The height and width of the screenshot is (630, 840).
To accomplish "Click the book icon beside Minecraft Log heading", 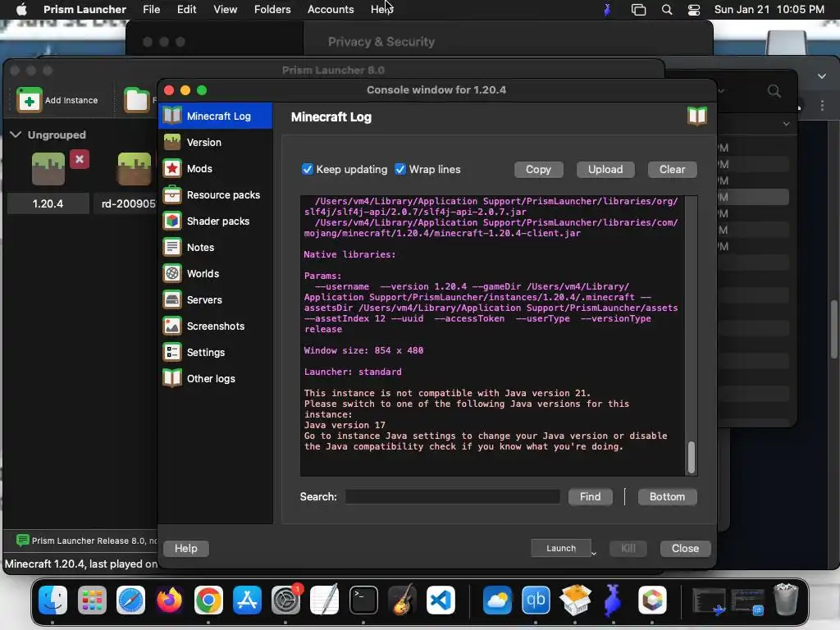I will [x=697, y=116].
